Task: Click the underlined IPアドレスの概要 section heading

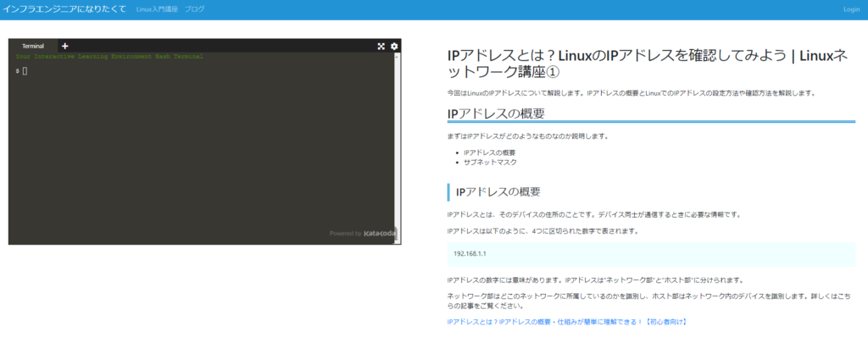Action: tap(496, 113)
